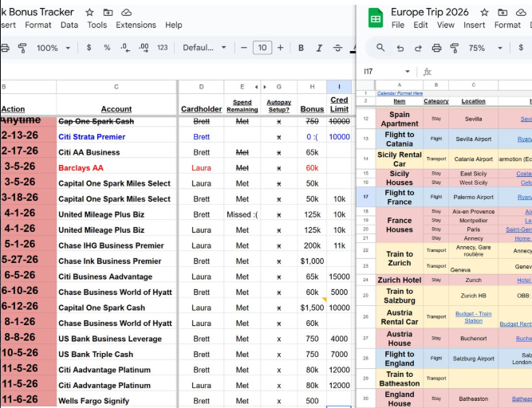Click move-to-folder icon in Europe Trip 2026
The height and width of the screenshot is (408, 532).
click(502, 13)
